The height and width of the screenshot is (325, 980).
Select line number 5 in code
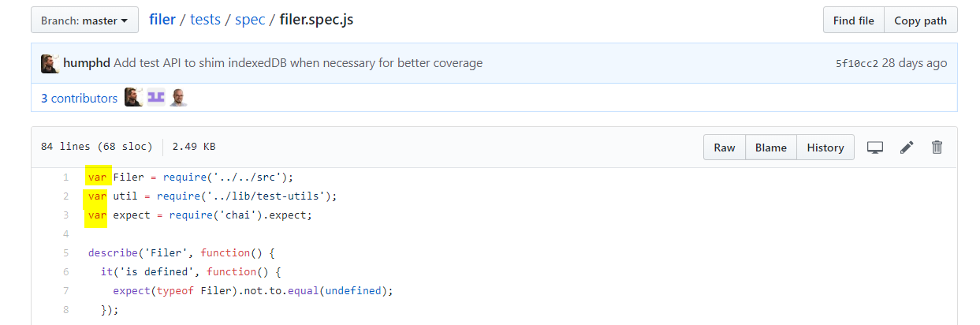click(x=65, y=253)
